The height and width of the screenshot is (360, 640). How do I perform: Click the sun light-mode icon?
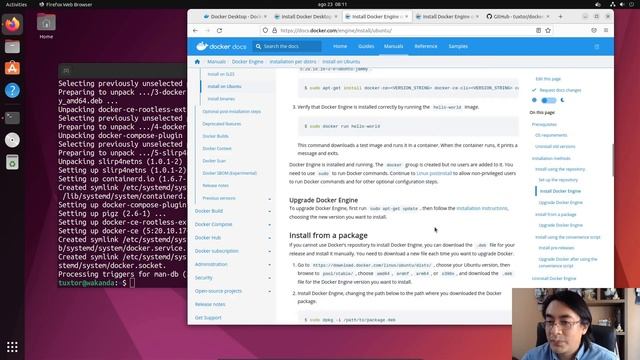[x=534, y=100]
